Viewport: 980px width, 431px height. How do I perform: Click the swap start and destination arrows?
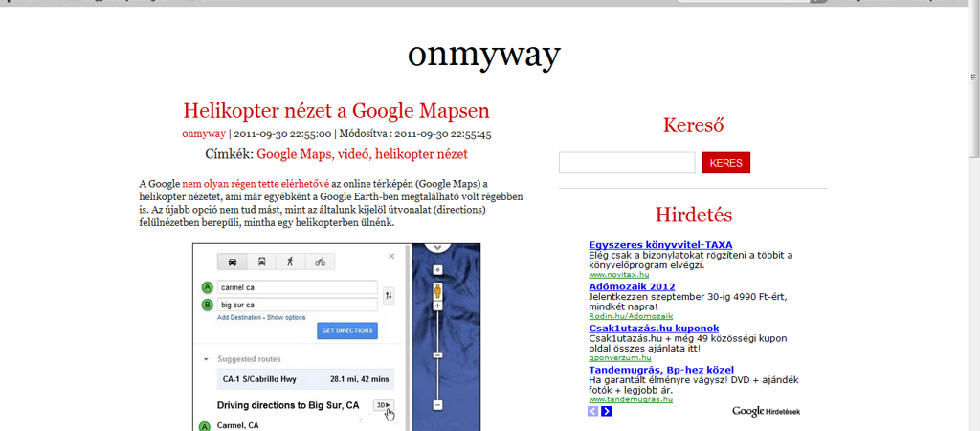[389, 295]
